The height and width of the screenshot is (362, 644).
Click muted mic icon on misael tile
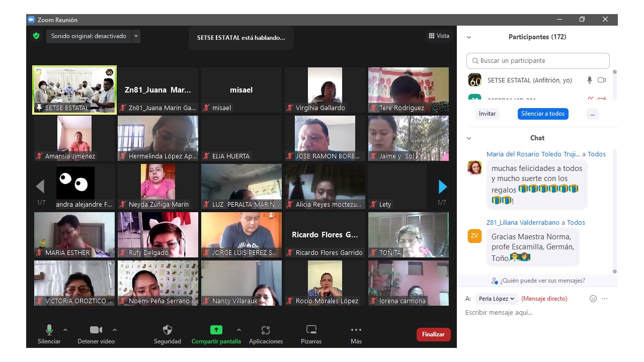click(x=206, y=108)
